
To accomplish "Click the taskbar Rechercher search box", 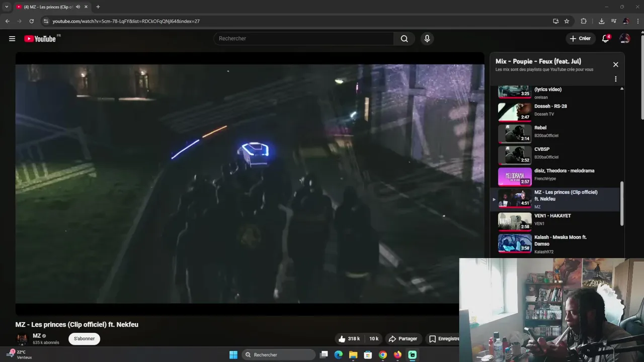I will tap(279, 355).
